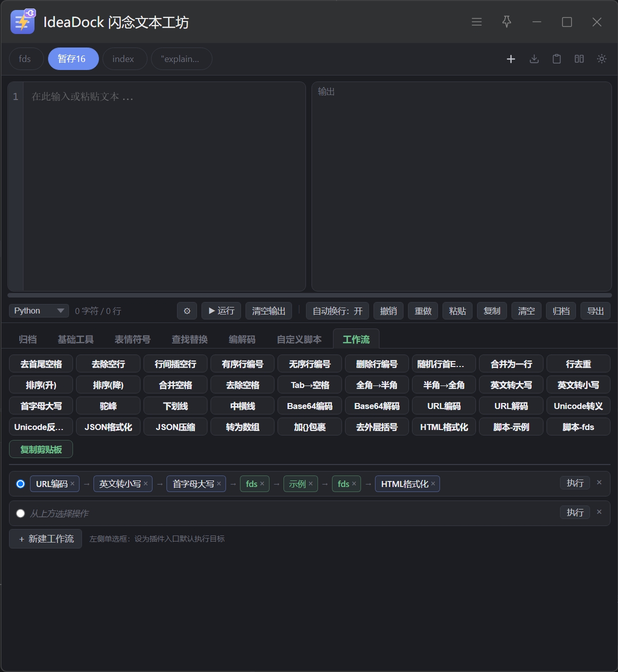Add 排序(升) operation
The height and width of the screenshot is (672, 618).
(41, 385)
